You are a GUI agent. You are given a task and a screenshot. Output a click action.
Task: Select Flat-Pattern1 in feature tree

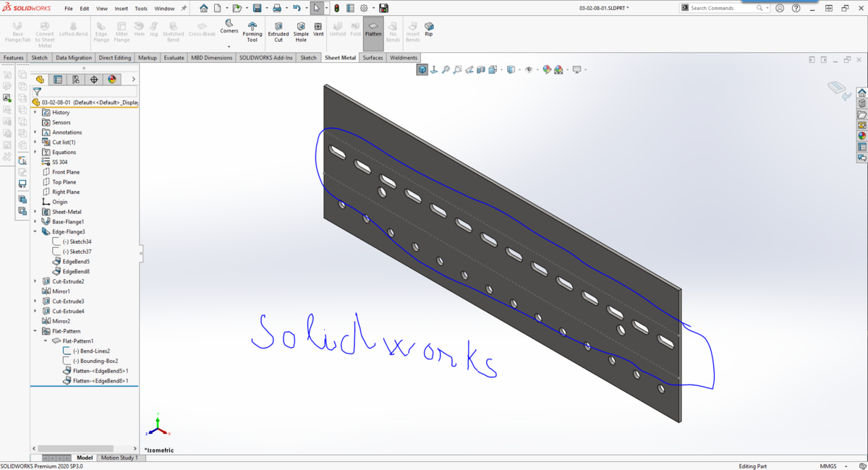click(x=78, y=341)
